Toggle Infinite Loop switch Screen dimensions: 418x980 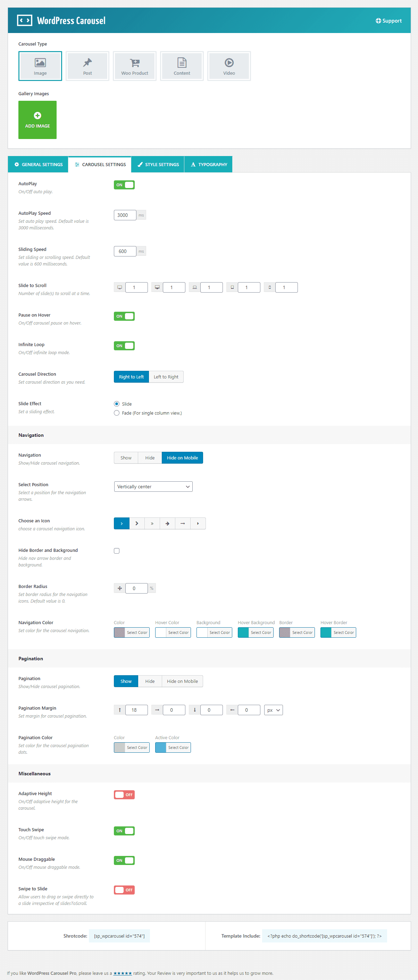124,346
